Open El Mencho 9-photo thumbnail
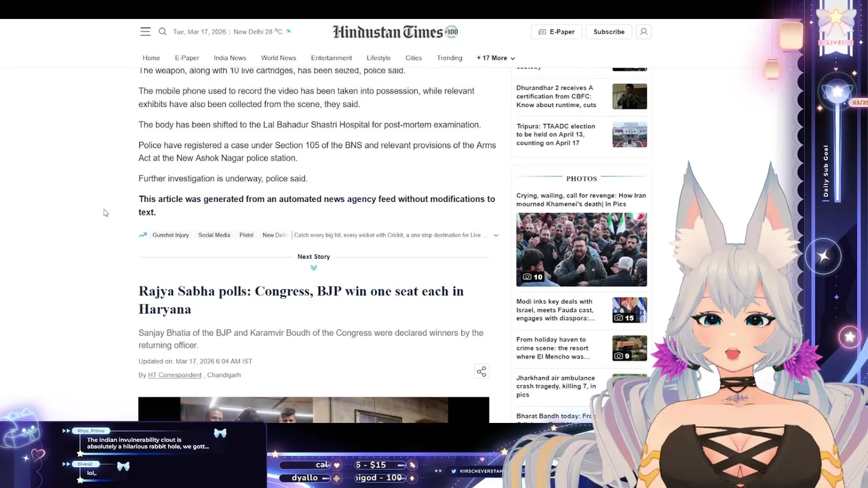Image resolution: width=868 pixels, height=488 pixels. click(629, 348)
